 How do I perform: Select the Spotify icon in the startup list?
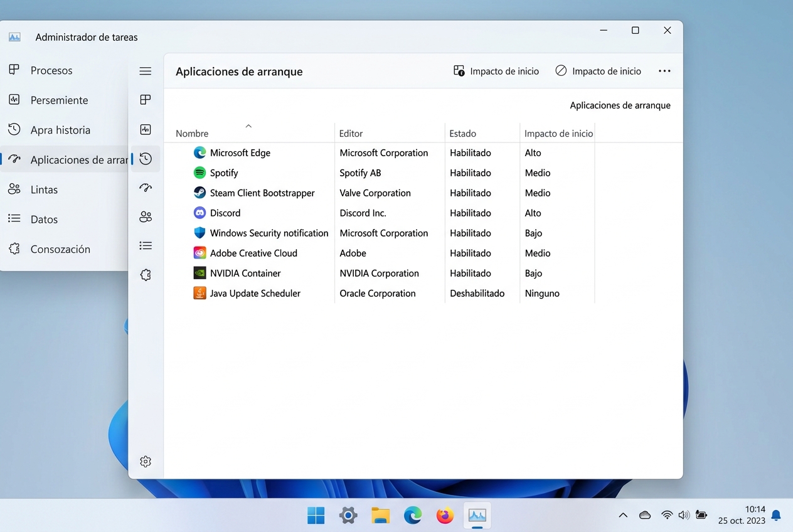coord(200,173)
